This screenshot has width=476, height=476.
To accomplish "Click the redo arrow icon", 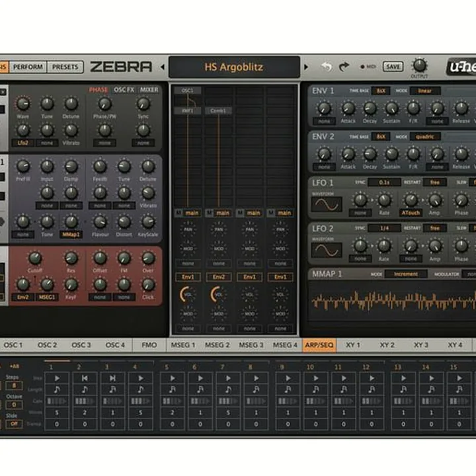I will (344, 67).
